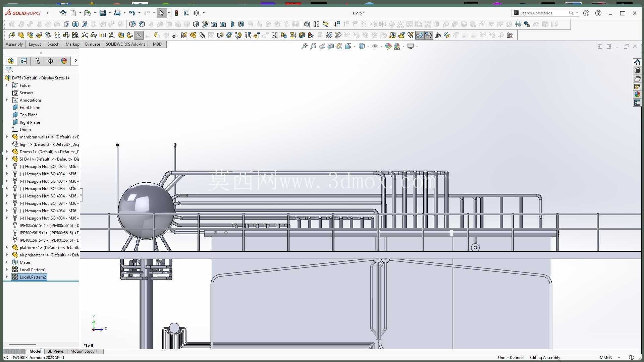
Task: Create a new document
Action: tap(73, 13)
